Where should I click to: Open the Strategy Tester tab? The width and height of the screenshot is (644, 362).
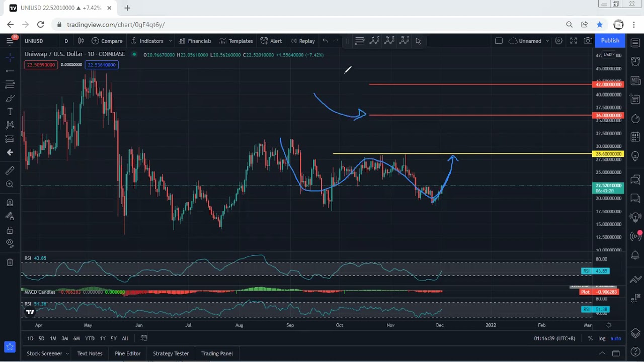[171, 353]
